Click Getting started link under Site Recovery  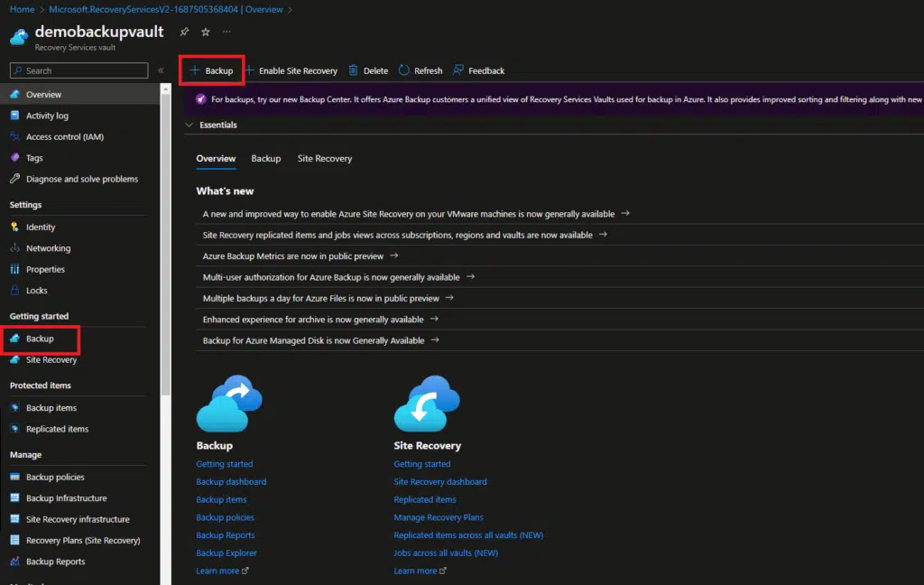coord(422,464)
